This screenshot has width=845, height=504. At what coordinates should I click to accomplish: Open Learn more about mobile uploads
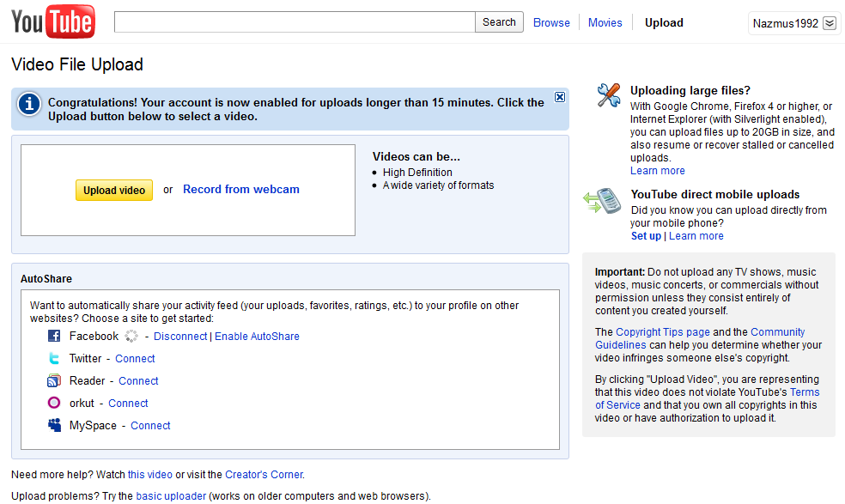(696, 236)
